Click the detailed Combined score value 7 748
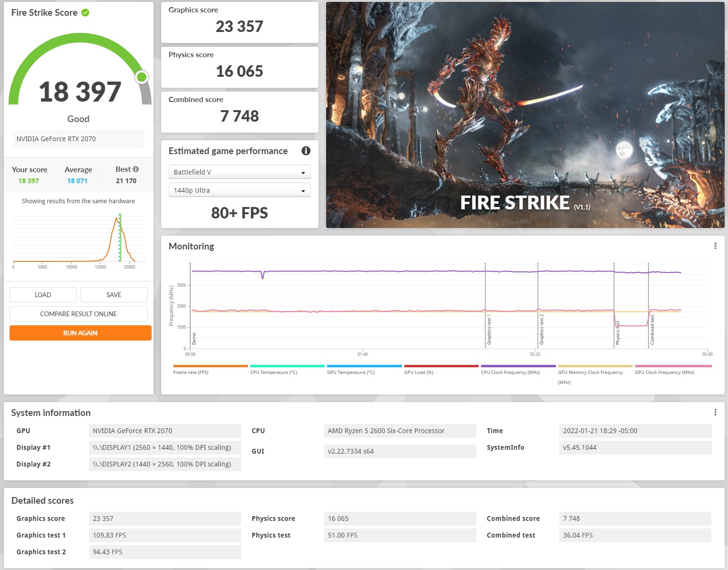This screenshot has width=728, height=570. [x=635, y=518]
